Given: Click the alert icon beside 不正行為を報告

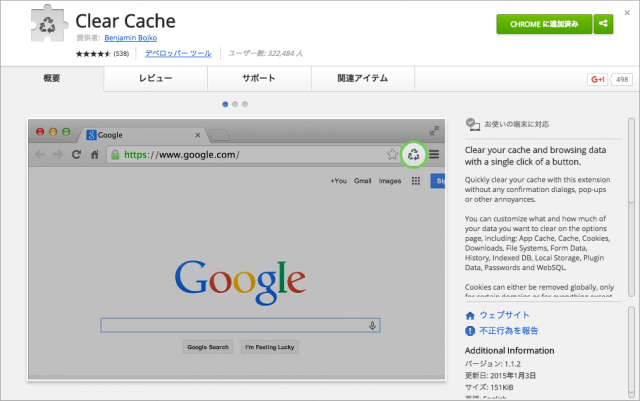Looking at the screenshot, I should [x=470, y=330].
